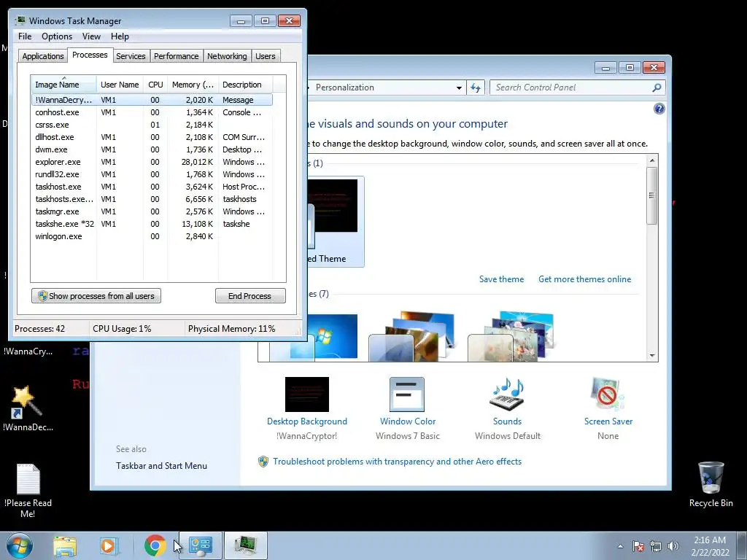Switch to the Performance tab
The height and width of the screenshot is (560, 747).
point(177,56)
